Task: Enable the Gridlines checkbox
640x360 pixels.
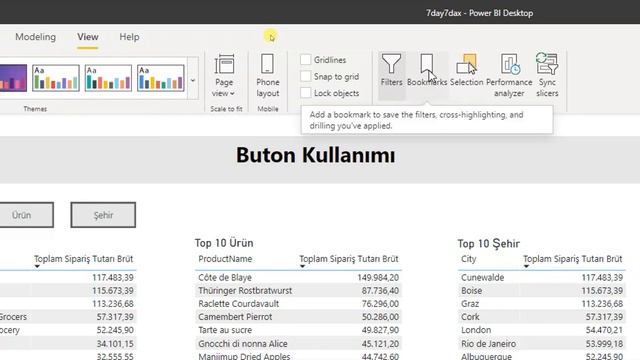Action: pos(305,60)
